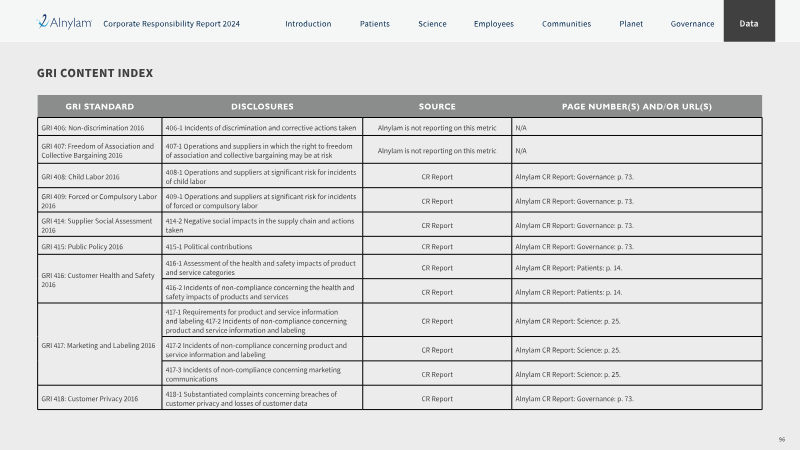This screenshot has width=800, height=450.
Task: Click the 416-2 Incidents of non-compliance disclosure
Action: point(260,292)
